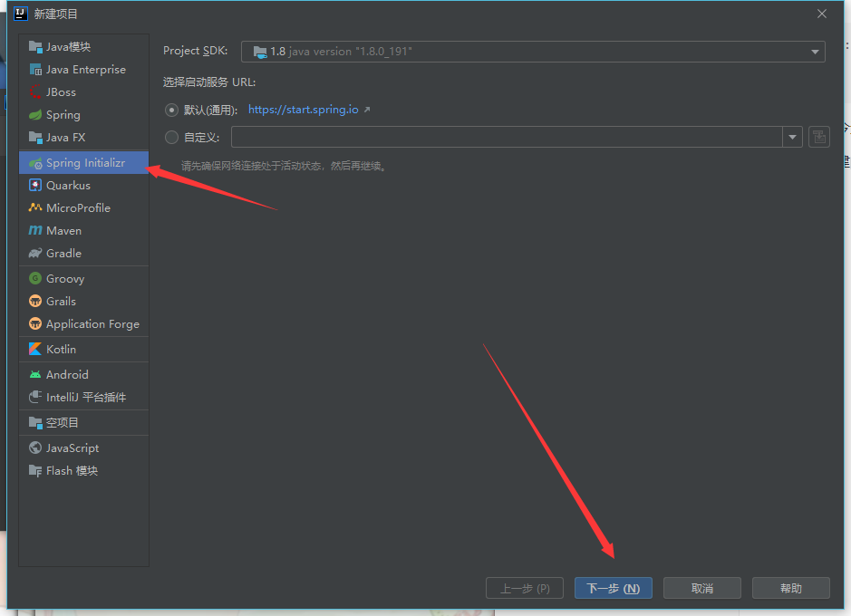
Task: Select the Java FX list entry
Action: (83, 138)
